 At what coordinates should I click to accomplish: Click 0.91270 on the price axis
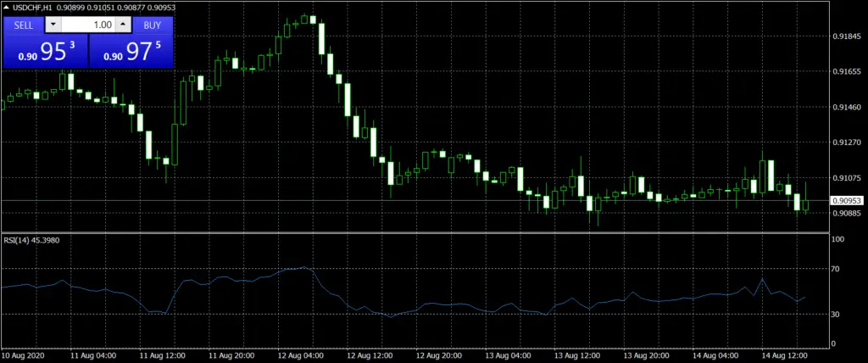pyautogui.click(x=847, y=142)
